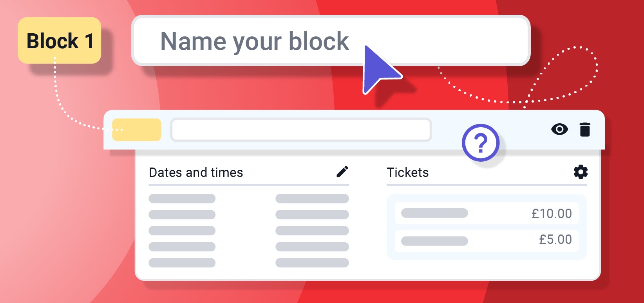Viewport: 644px width, 303px height.
Task: Click the £5.00 price value
Action: [x=555, y=240]
